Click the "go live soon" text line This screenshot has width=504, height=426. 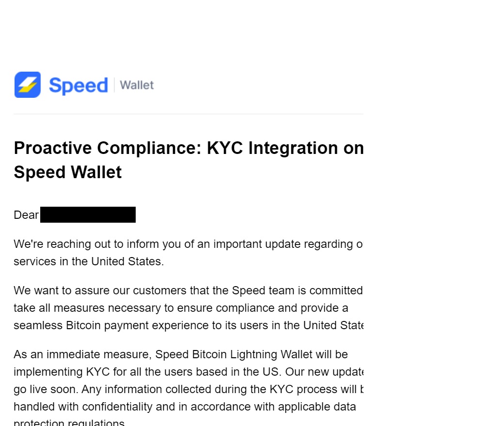[x=44, y=389]
